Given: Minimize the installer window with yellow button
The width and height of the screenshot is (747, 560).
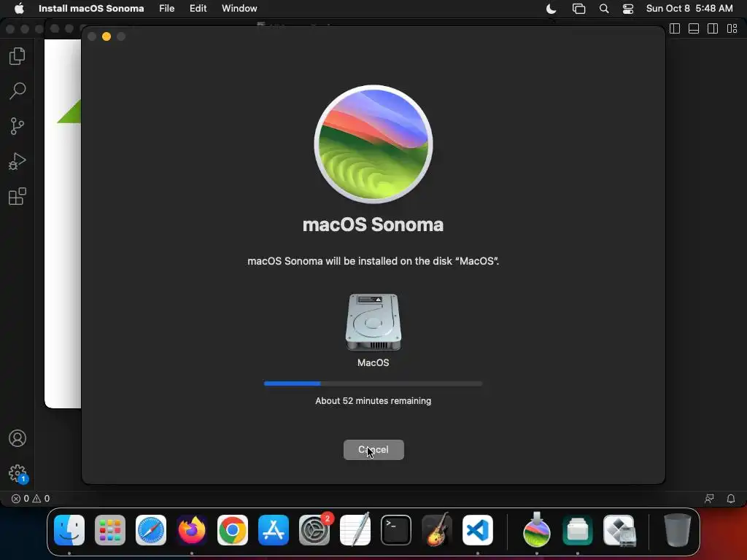Looking at the screenshot, I should click(107, 36).
